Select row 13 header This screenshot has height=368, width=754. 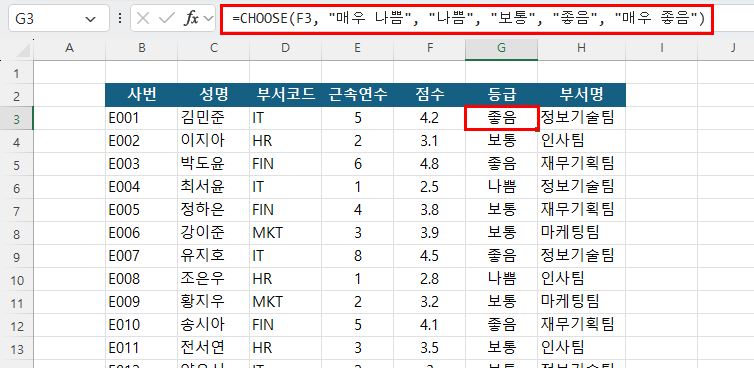[16, 348]
